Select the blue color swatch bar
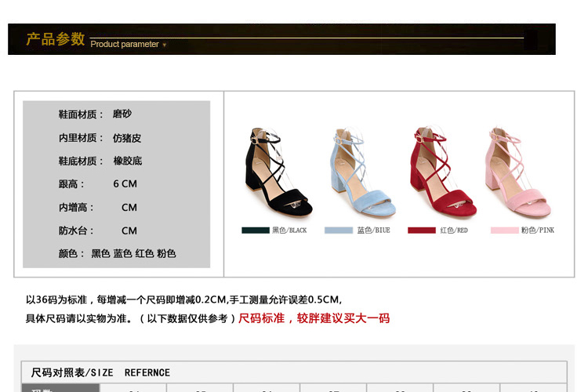588x392 pixels. 339,230
